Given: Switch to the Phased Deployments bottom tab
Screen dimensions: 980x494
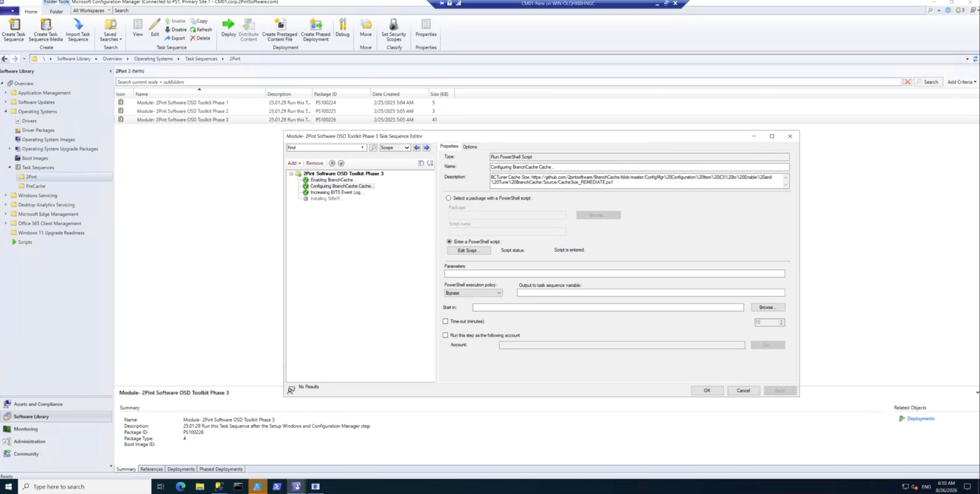Looking at the screenshot, I should 221,469.
